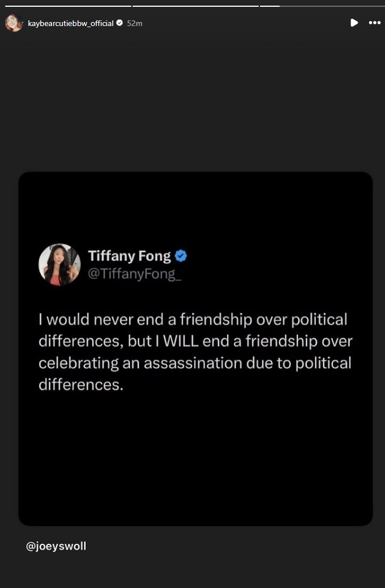Click the 52m story timestamp
Screen dimensions: 385x588
click(135, 23)
